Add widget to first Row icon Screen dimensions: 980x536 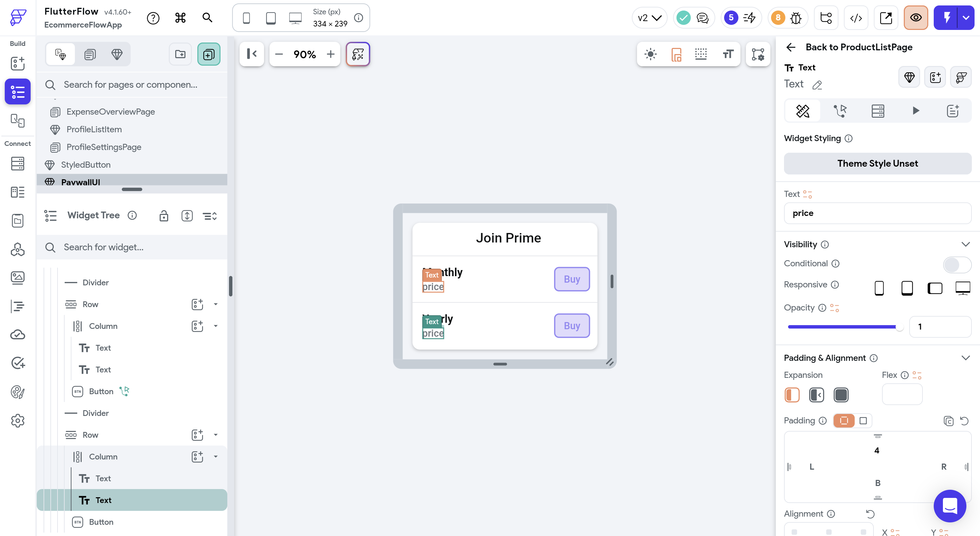[x=197, y=304]
